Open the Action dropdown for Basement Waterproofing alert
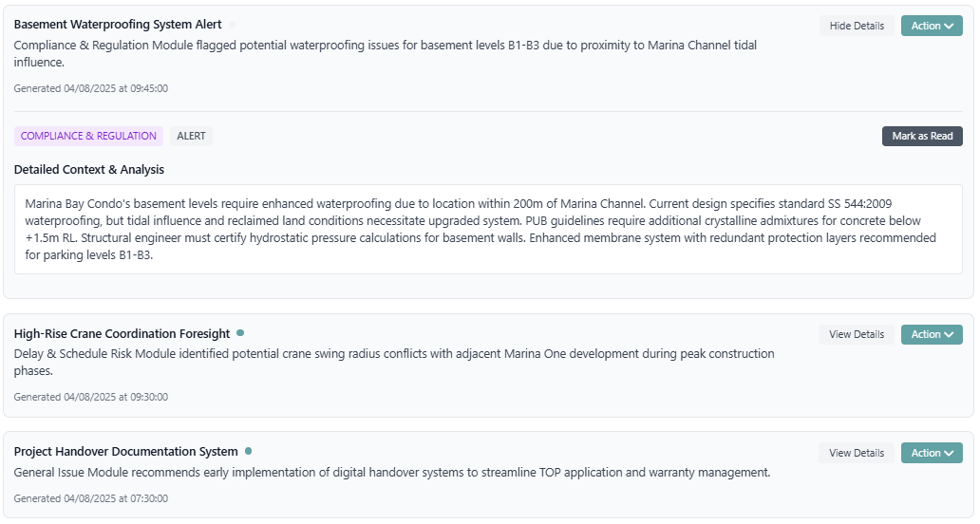The height and width of the screenshot is (524, 980). point(932,26)
